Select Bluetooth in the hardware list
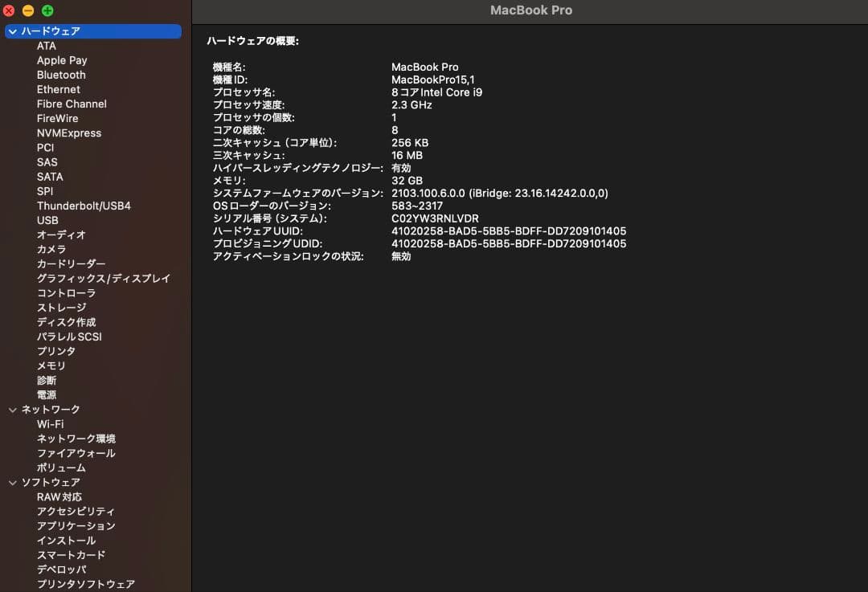868x592 pixels. (61, 75)
